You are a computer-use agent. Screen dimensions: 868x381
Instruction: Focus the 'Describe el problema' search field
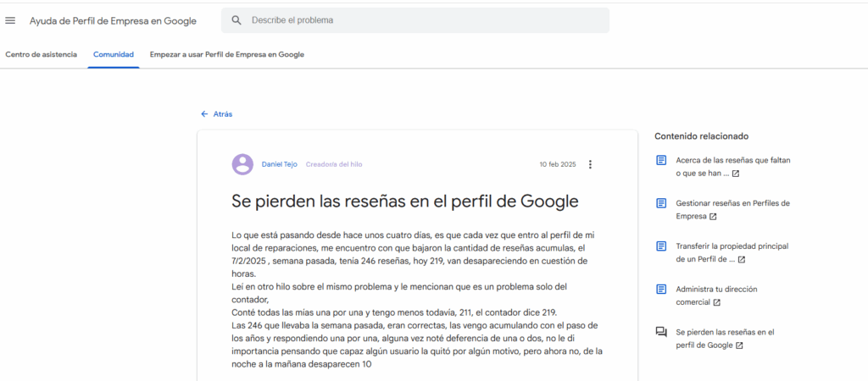[415, 20]
